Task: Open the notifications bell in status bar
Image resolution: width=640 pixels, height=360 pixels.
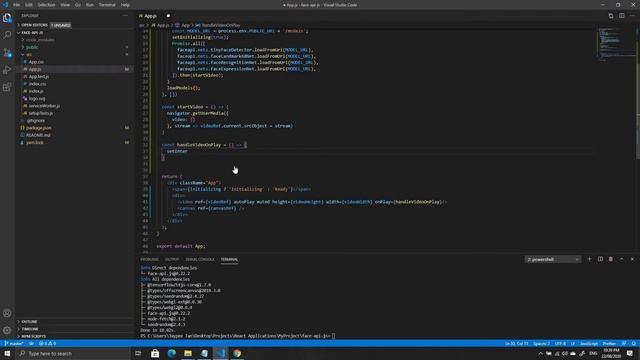Action: click(633, 344)
